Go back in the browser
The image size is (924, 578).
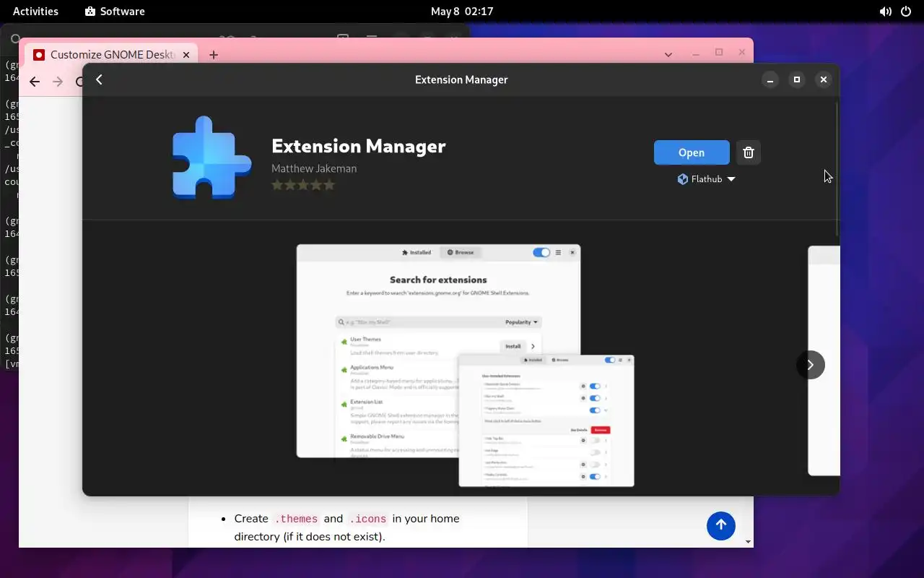tap(35, 82)
